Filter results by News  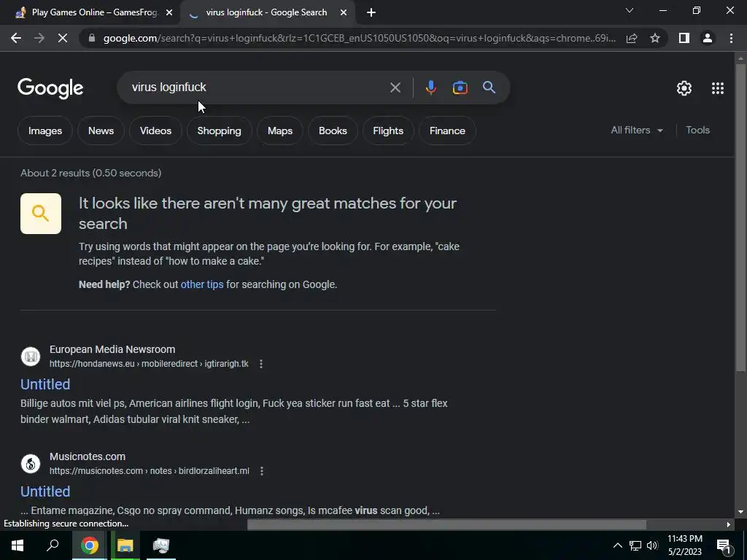coord(101,131)
